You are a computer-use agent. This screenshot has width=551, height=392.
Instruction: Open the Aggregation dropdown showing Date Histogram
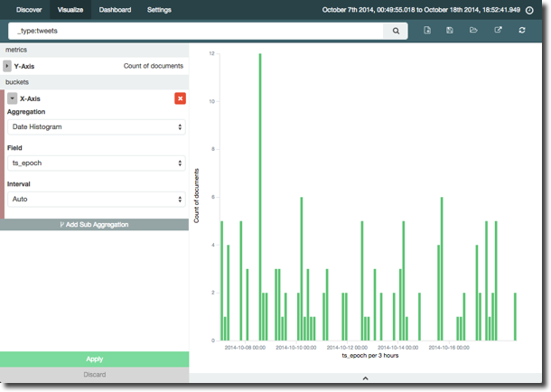click(x=97, y=127)
